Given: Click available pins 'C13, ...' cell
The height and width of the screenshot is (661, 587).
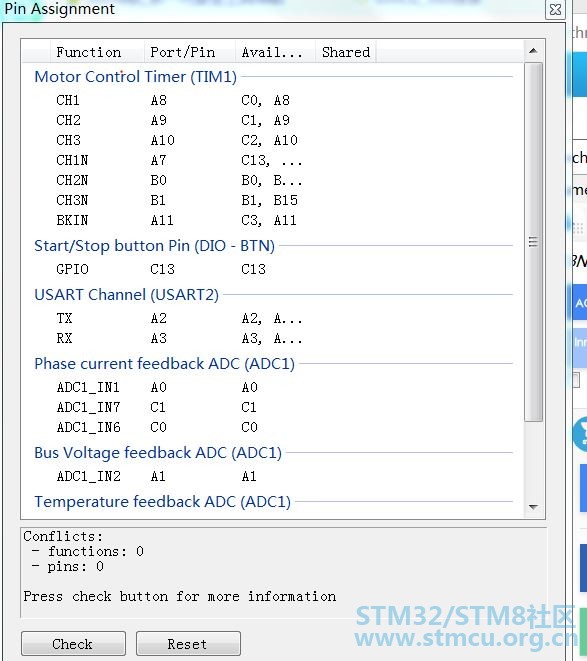Looking at the screenshot, I should [x=272, y=160].
